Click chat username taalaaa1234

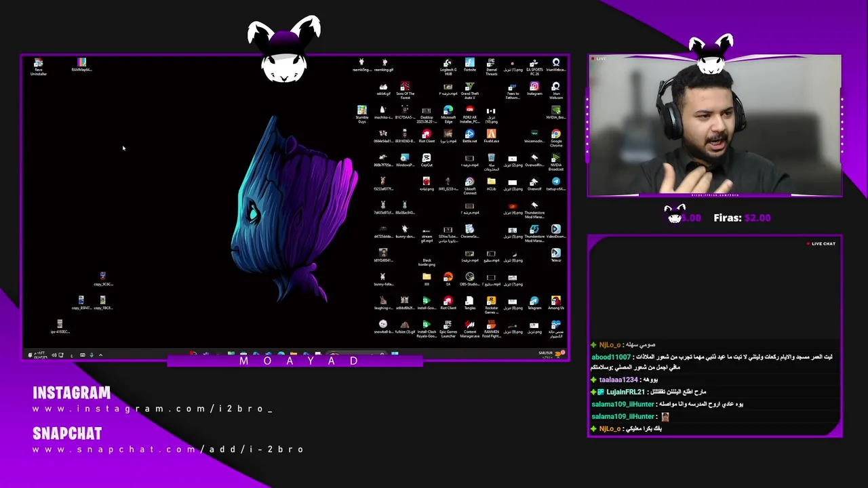618,380
